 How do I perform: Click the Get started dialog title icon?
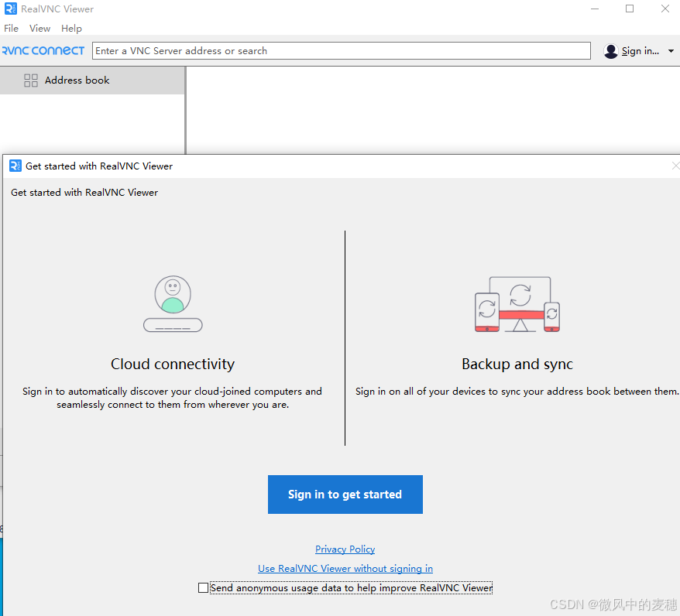pyautogui.click(x=15, y=166)
